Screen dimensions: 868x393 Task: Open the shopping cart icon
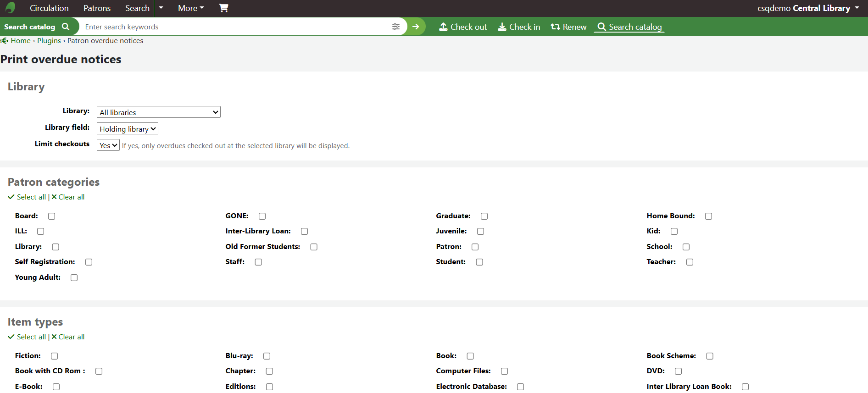(x=223, y=8)
